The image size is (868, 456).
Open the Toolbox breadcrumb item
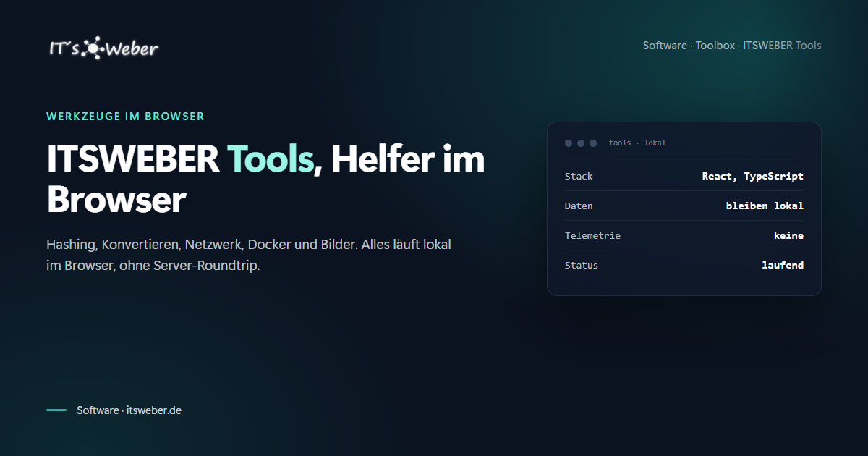715,46
